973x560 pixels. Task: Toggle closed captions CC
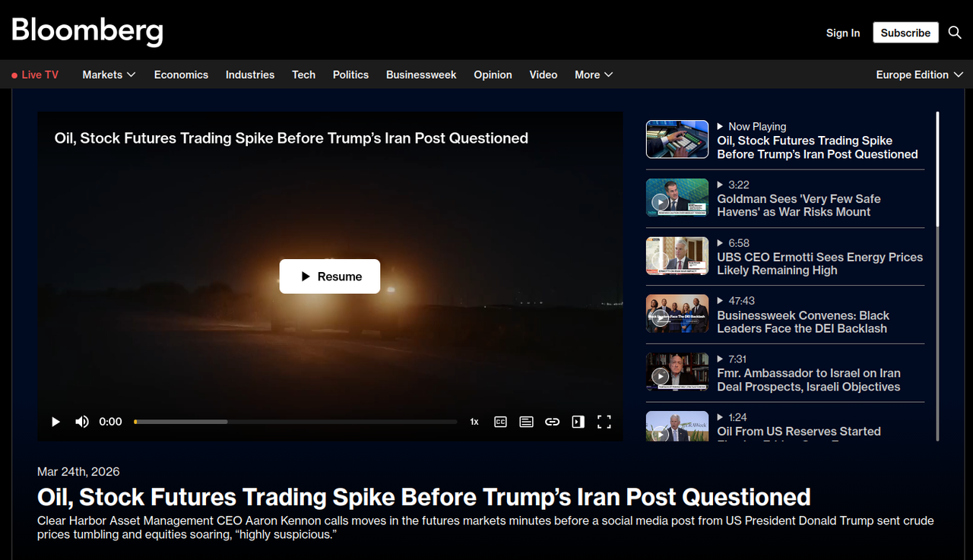click(x=500, y=422)
